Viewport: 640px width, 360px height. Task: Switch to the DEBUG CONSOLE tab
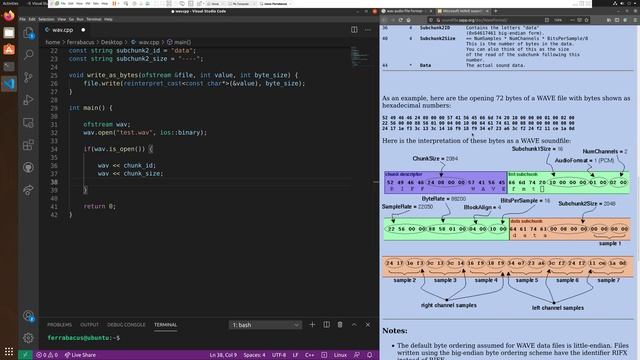pos(126,324)
